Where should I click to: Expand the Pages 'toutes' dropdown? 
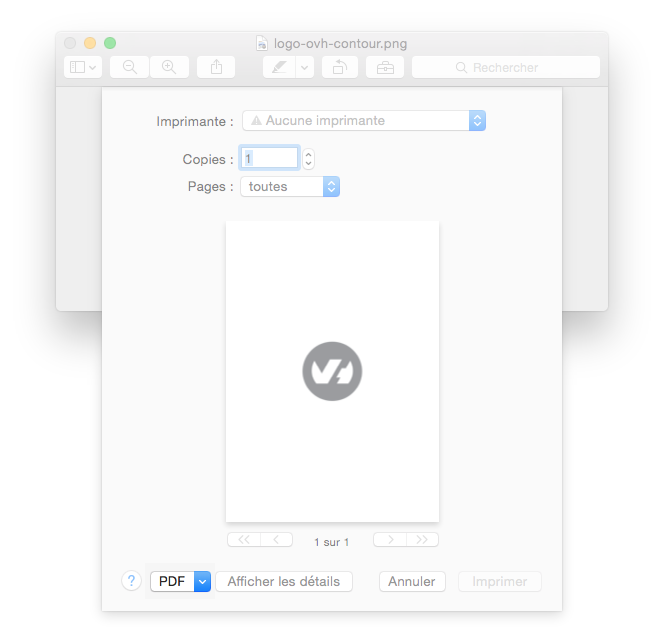[x=290, y=186]
